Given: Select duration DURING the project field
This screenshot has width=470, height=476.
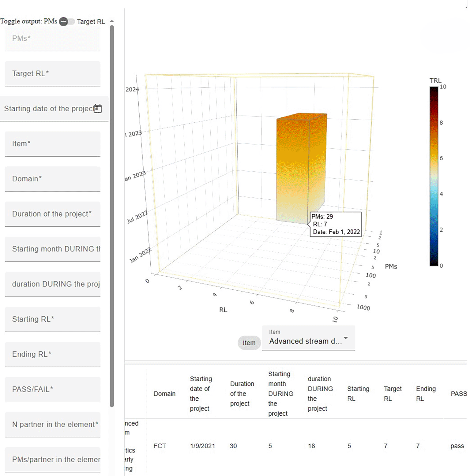Looking at the screenshot, I should [x=52, y=284].
